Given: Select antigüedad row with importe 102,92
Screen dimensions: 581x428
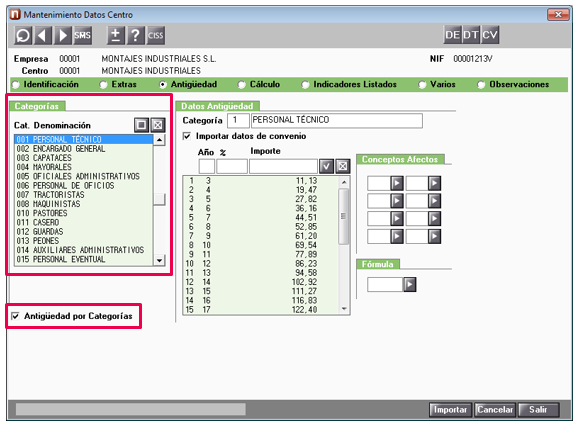Looking at the screenshot, I should click(260, 282).
